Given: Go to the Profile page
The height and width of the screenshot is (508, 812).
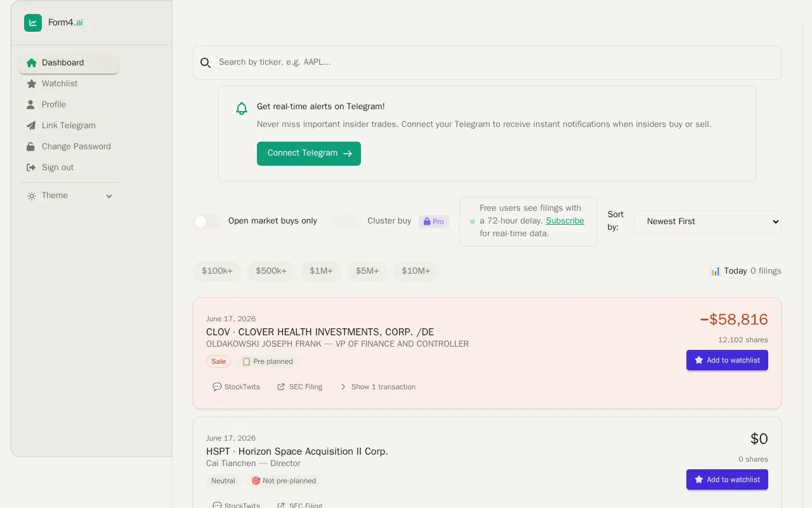Looking at the screenshot, I should point(69,105).
